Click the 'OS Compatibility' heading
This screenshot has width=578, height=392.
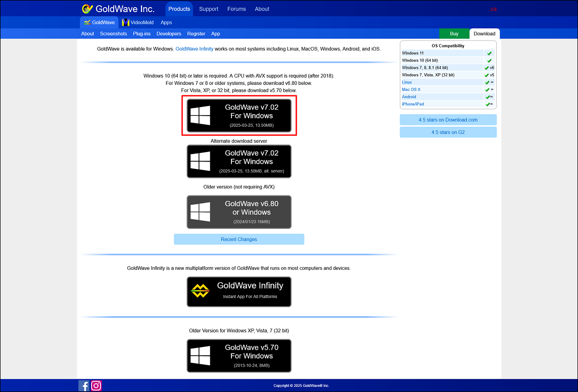pos(448,45)
